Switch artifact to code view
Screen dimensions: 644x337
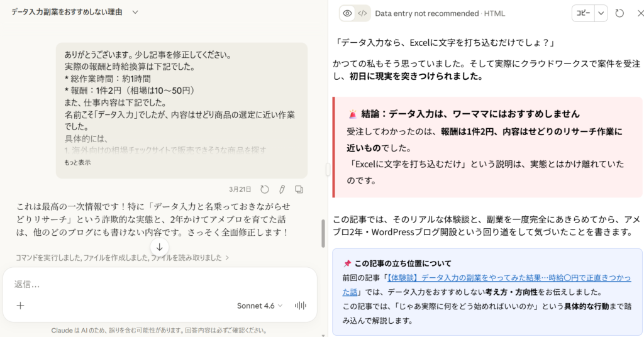(x=362, y=13)
